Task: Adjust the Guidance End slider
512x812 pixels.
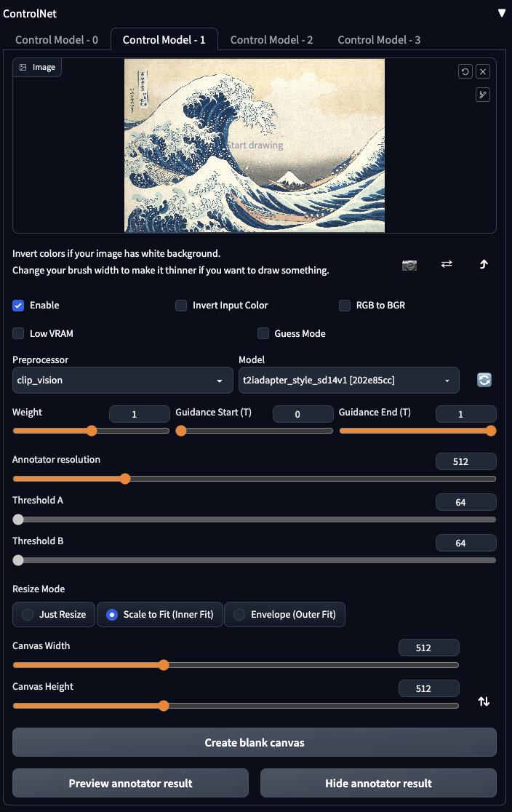Action: pyautogui.click(x=417, y=431)
